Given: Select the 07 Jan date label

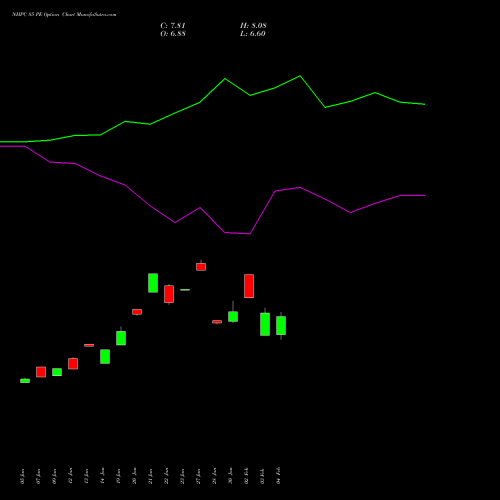Looking at the screenshot, I should [x=38, y=476].
